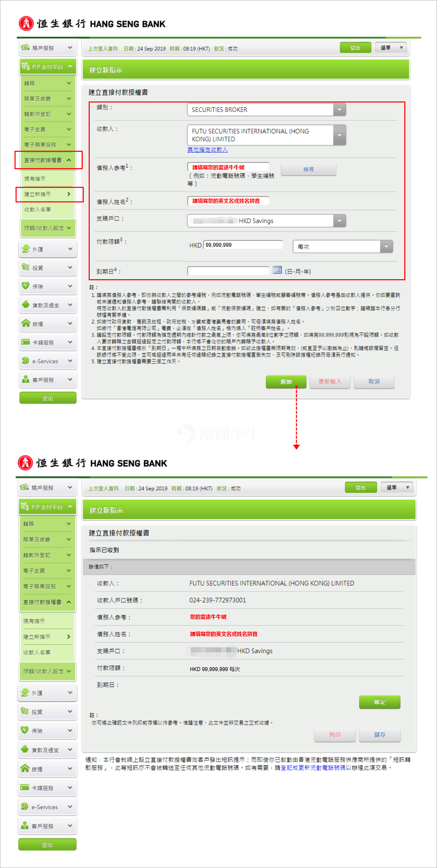
Task: Click the 重新輸入 reset button
Action: (x=330, y=381)
